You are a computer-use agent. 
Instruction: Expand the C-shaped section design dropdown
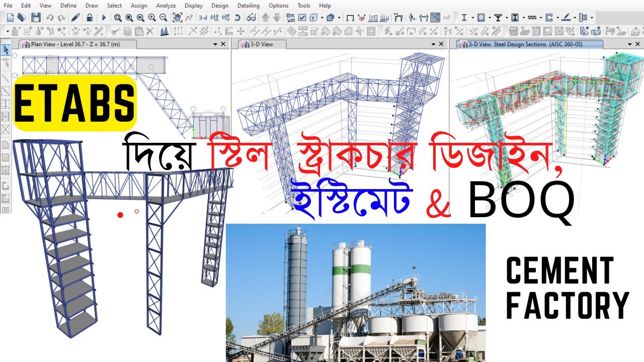pyautogui.click(x=558, y=18)
